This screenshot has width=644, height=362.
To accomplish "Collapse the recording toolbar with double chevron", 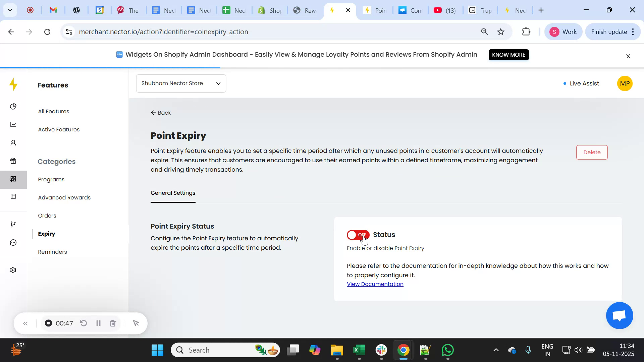I will coord(25,323).
